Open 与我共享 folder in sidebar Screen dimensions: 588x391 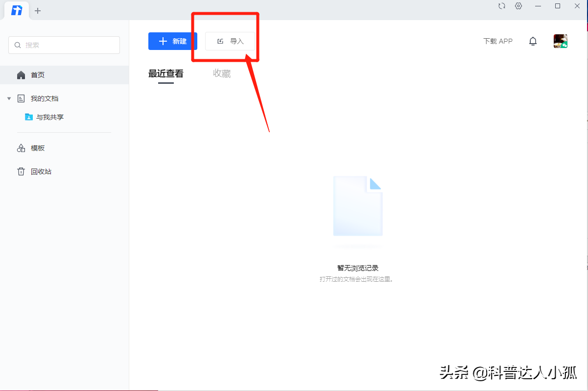click(50, 117)
